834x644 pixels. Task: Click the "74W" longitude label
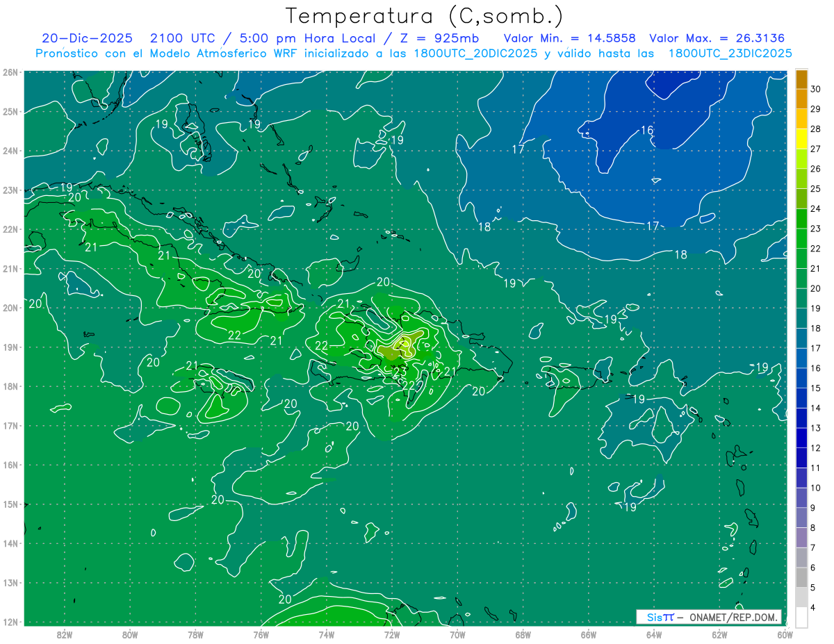[326, 634]
